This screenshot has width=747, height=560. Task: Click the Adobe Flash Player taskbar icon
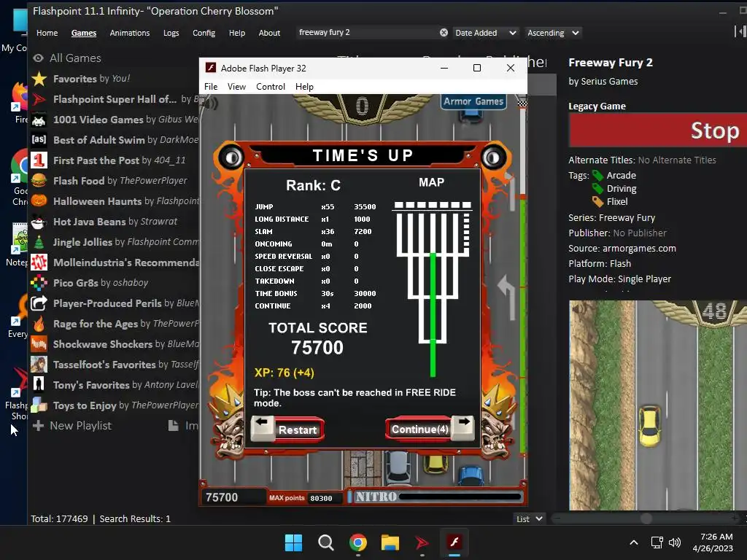[x=454, y=542]
